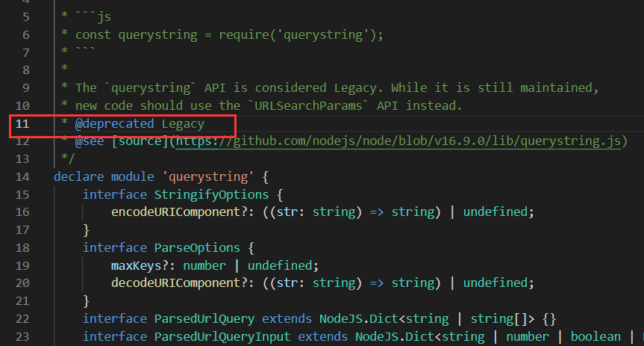Screen dimensions: 644x346
Task: Click the 'module' keyword on line 14
Action: [132, 176]
